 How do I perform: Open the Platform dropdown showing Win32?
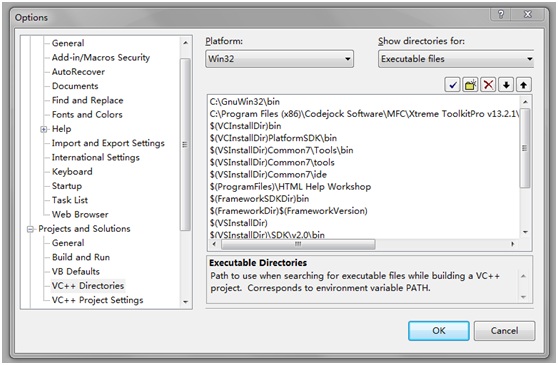(279, 59)
